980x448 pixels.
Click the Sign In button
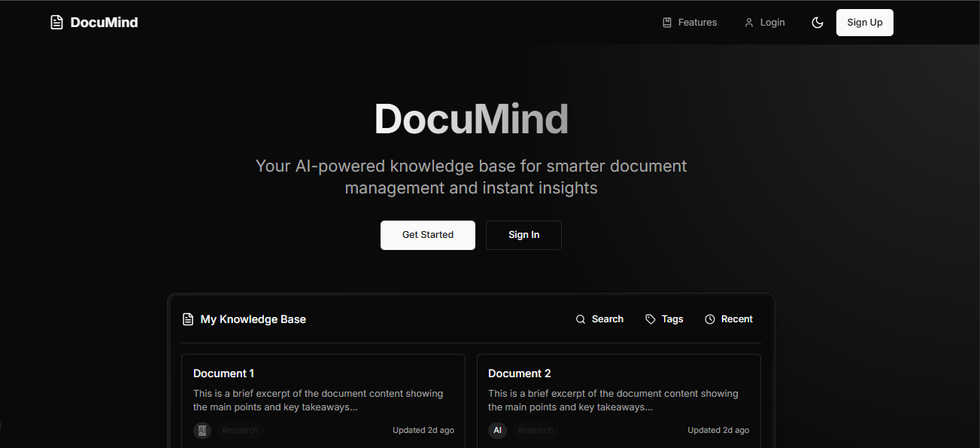point(523,235)
